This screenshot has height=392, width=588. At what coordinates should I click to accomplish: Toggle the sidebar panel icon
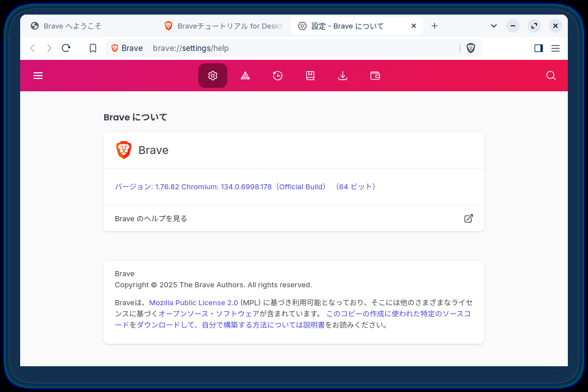click(539, 48)
